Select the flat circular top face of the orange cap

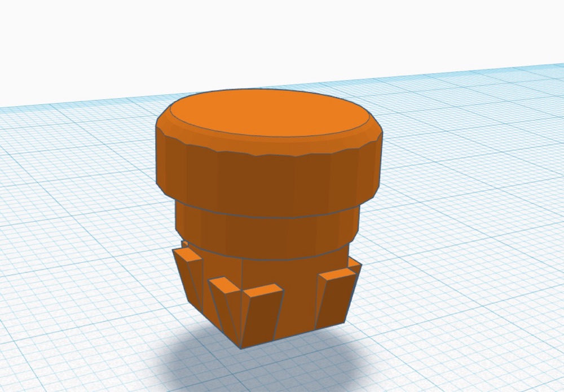pyautogui.click(x=270, y=112)
